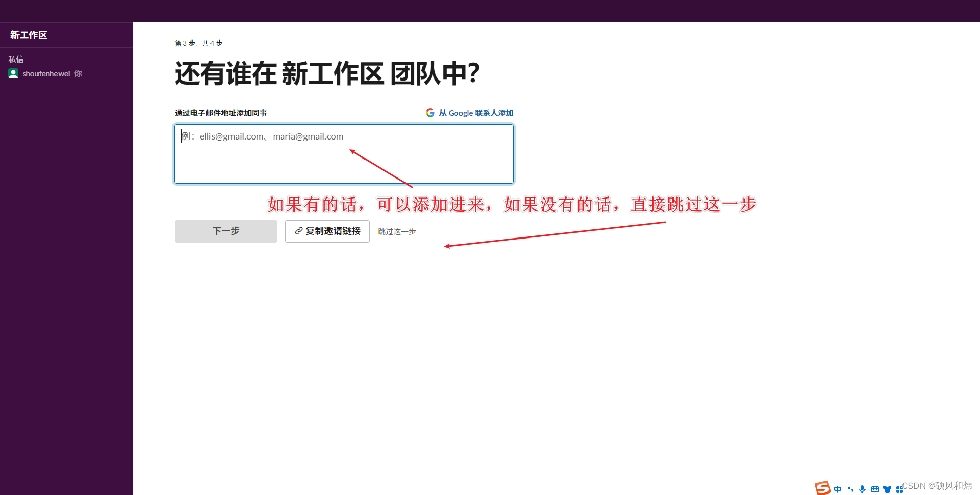Click the heading 还有谁在 新工作区 团队中?
This screenshot has height=495, width=980.
[328, 73]
